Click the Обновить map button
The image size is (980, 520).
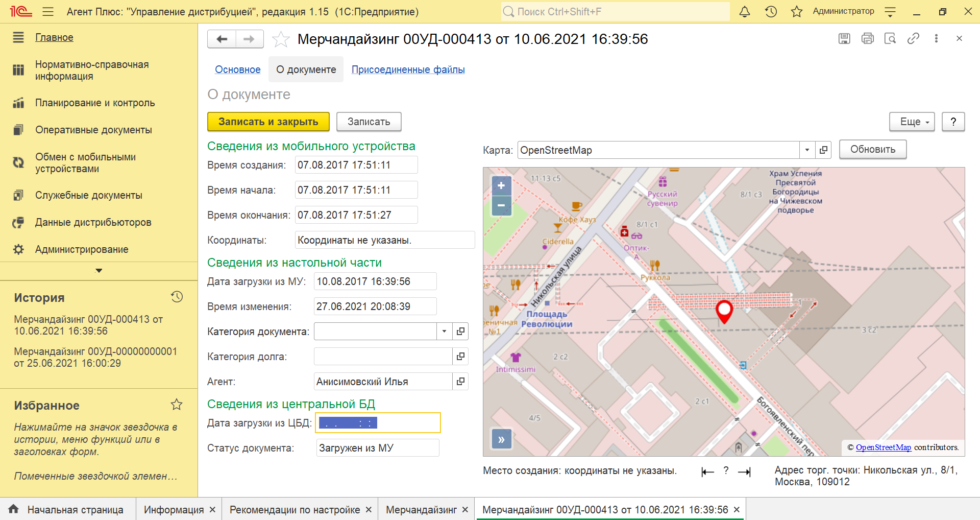coord(873,149)
